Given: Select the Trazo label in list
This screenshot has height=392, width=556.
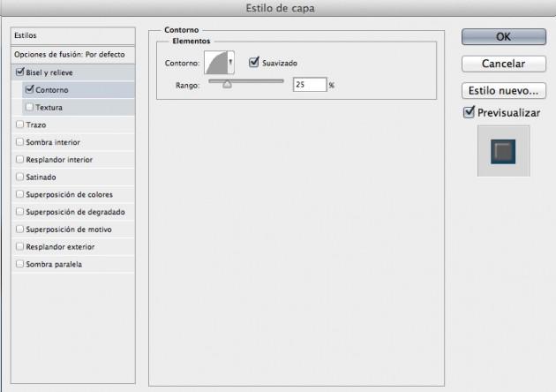Looking at the screenshot, I should [36, 124].
